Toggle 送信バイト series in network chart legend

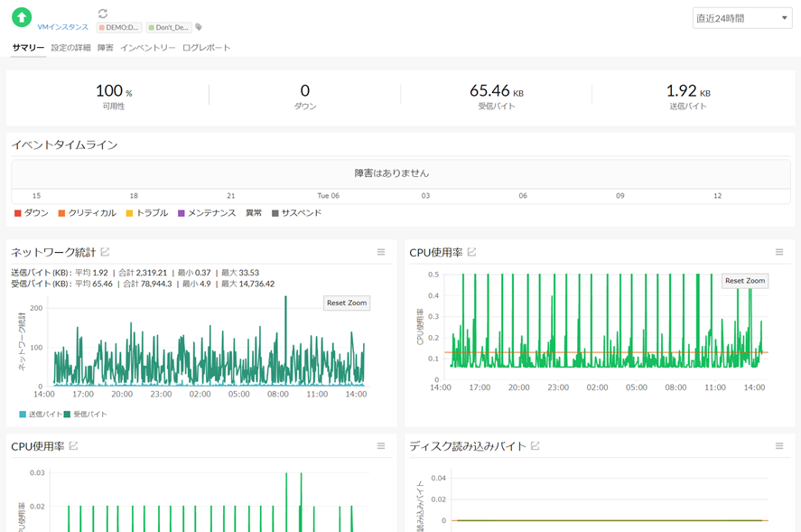click(42, 414)
